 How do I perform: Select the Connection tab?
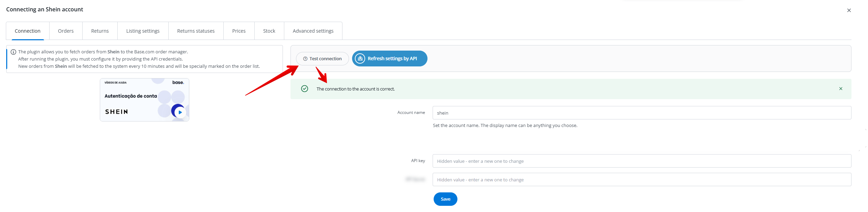click(x=28, y=31)
